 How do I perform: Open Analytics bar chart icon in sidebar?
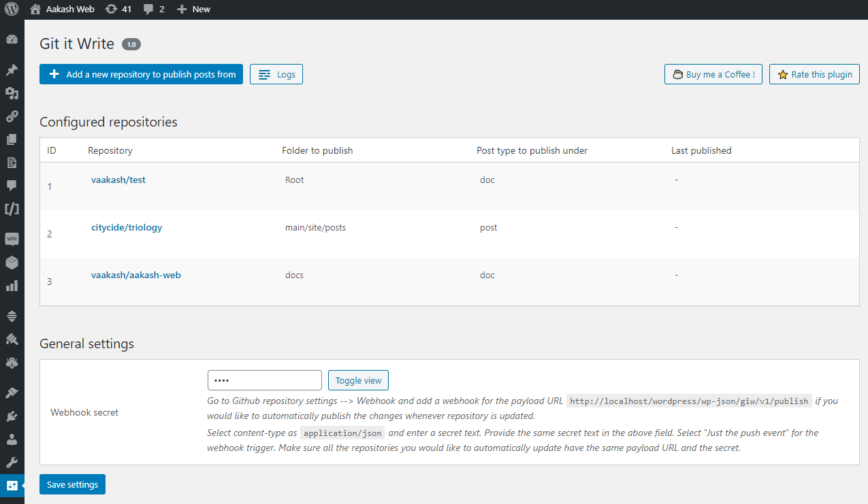click(12, 286)
